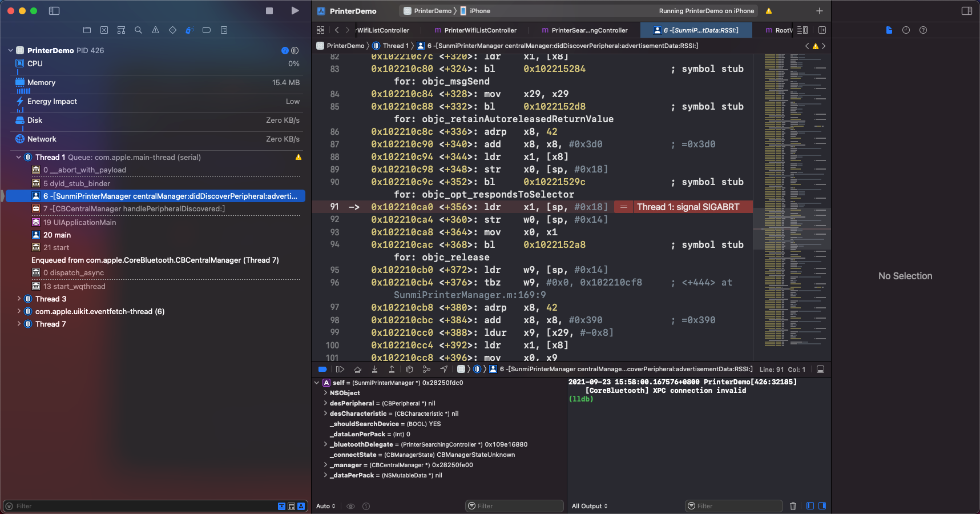Expand Thread 3
The width and height of the screenshot is (980, 514).
[x=18, y=299]
